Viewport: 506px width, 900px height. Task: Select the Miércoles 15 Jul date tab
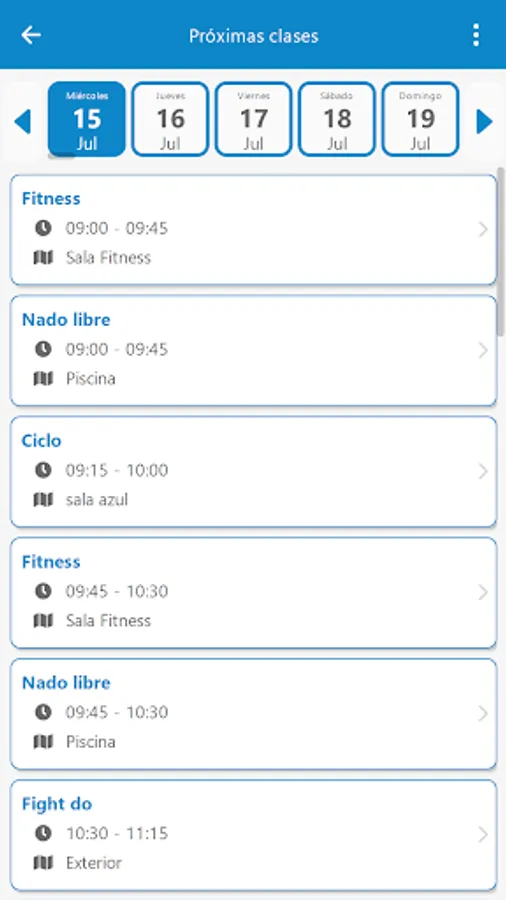point(87,119)
